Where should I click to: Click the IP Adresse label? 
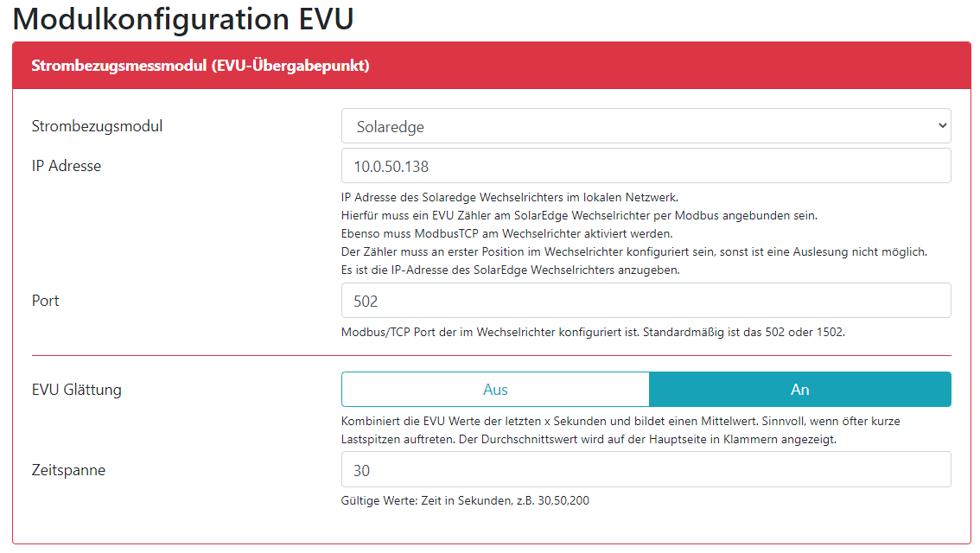(67, 166)
